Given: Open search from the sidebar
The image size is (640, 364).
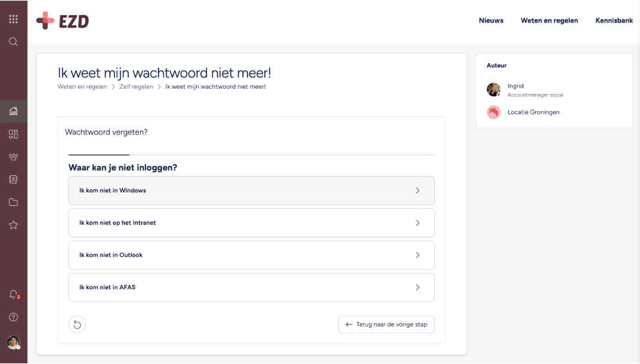Looking at the screenshot, I should tap(13, 41).
